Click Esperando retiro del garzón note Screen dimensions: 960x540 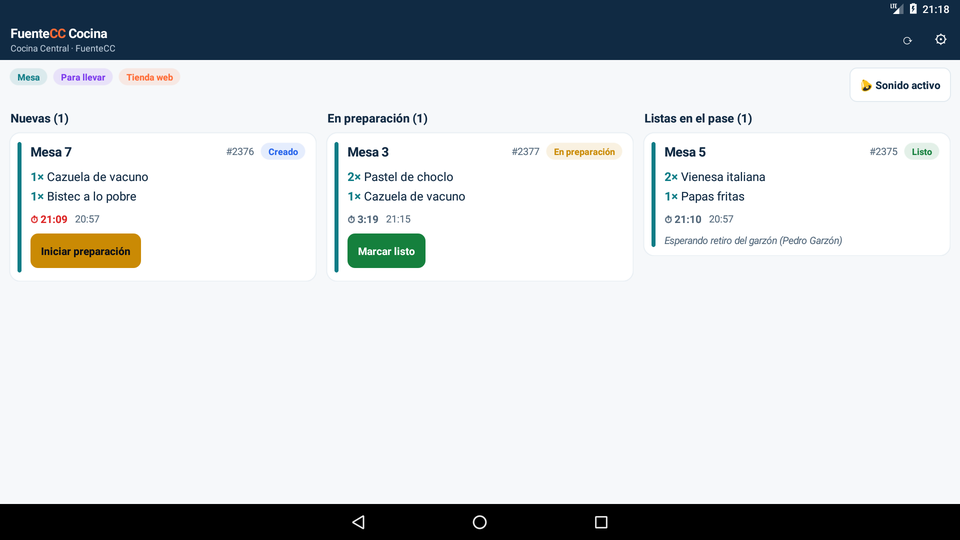pos(753,241)
